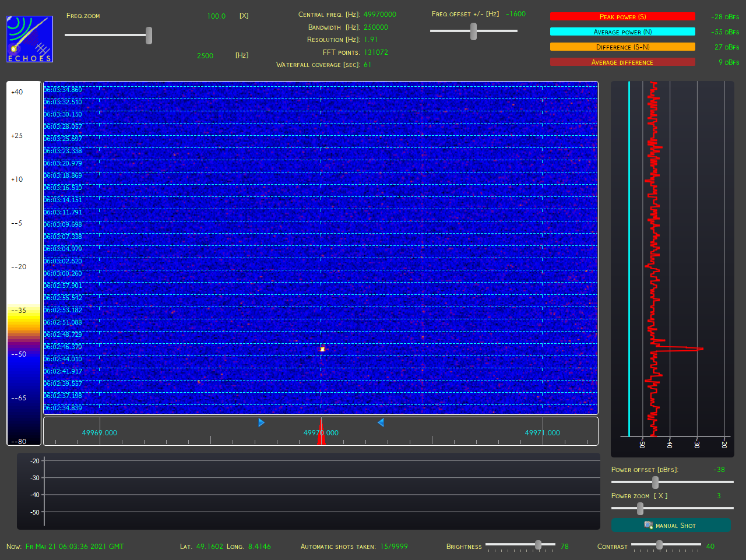The height and width of the screenshot is (560, 746).
Task: Click the Echoes application logo
Action: pyautogui.click(x=30, y=39)
